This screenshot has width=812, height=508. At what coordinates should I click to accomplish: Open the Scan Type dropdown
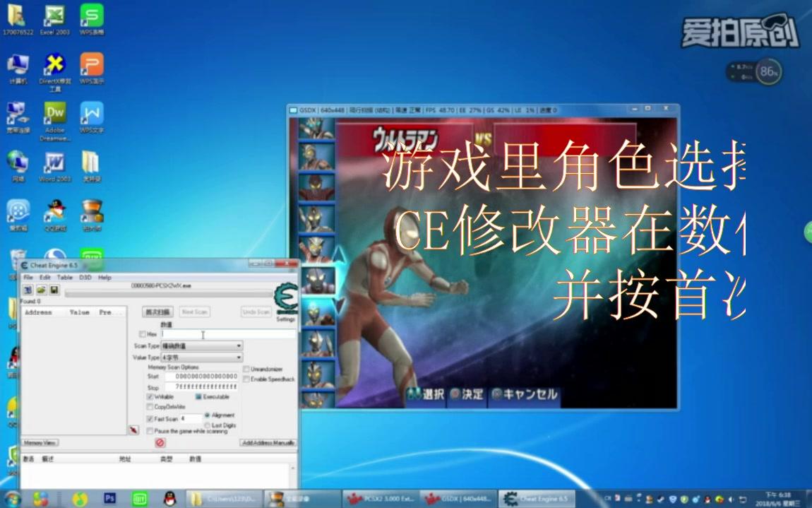pyautogui.click(x=201, y=345)
